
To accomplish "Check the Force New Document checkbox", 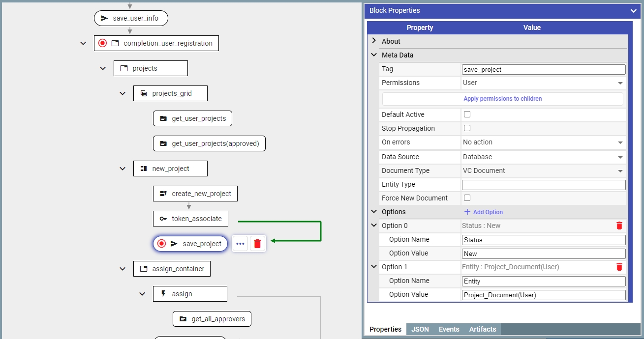I will pyautogui.click(x=467, y=198).
